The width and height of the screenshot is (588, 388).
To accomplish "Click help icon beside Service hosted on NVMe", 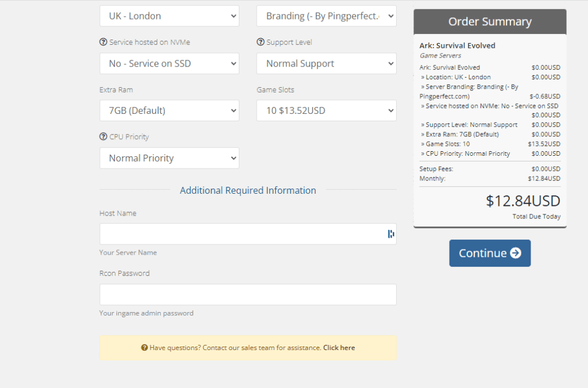I will click(x=103, y=42).
